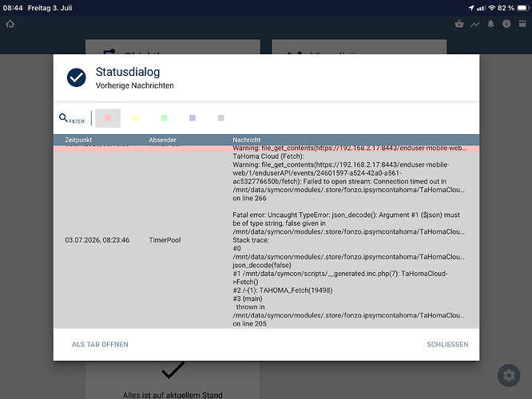The image size is (532, 399).
Task: Toggle the blue message filter
Action: (193, 118)
